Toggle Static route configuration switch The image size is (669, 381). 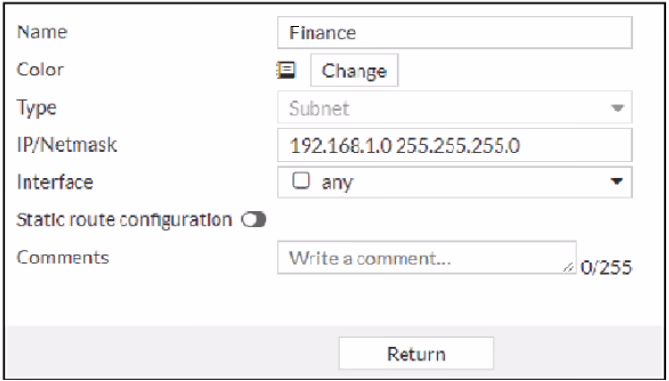(x=253, y=220)
